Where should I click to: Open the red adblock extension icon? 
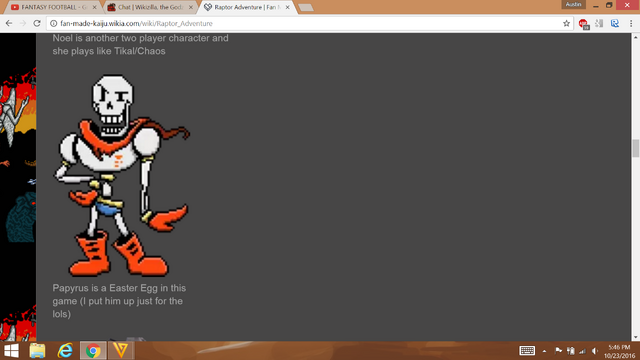coord(583,24)
